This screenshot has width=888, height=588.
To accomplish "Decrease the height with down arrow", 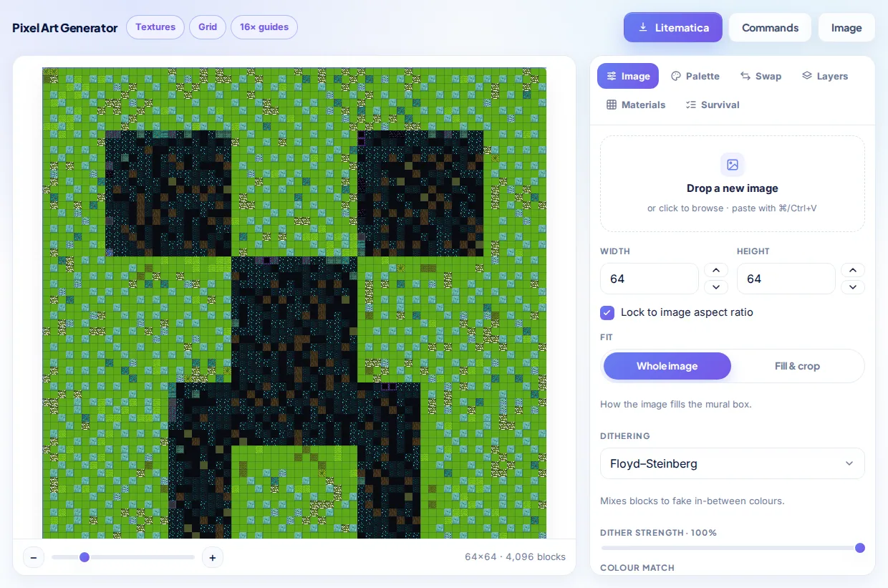I will tap(853, 287).
